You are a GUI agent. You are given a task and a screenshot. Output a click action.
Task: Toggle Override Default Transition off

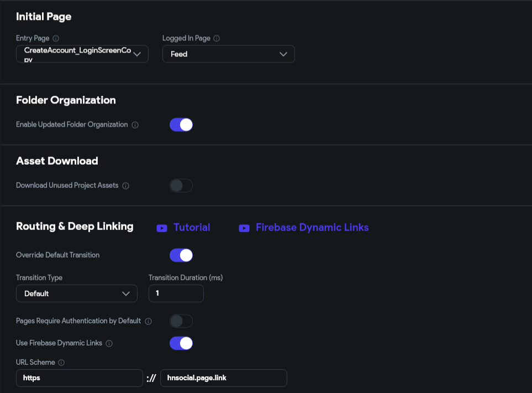181,255
